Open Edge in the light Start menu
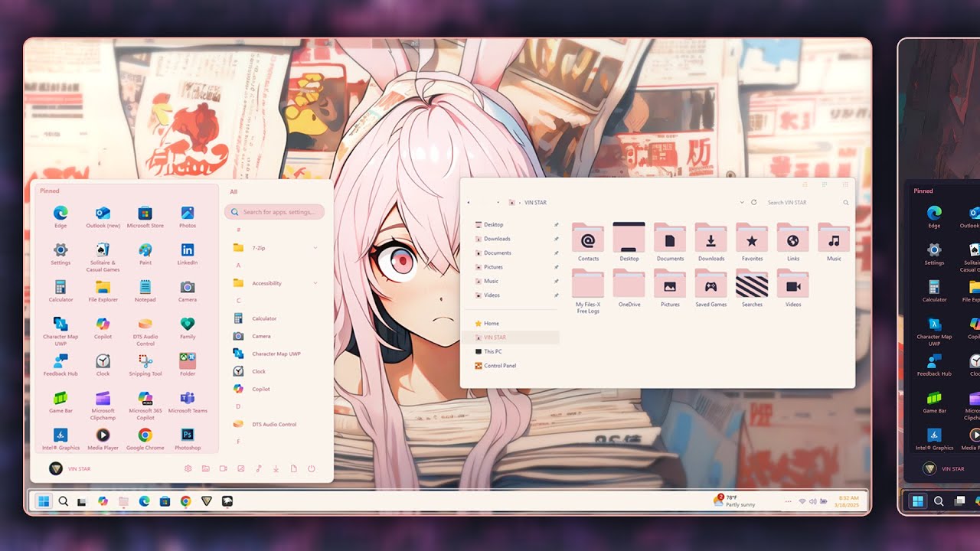 pos(60,216)
